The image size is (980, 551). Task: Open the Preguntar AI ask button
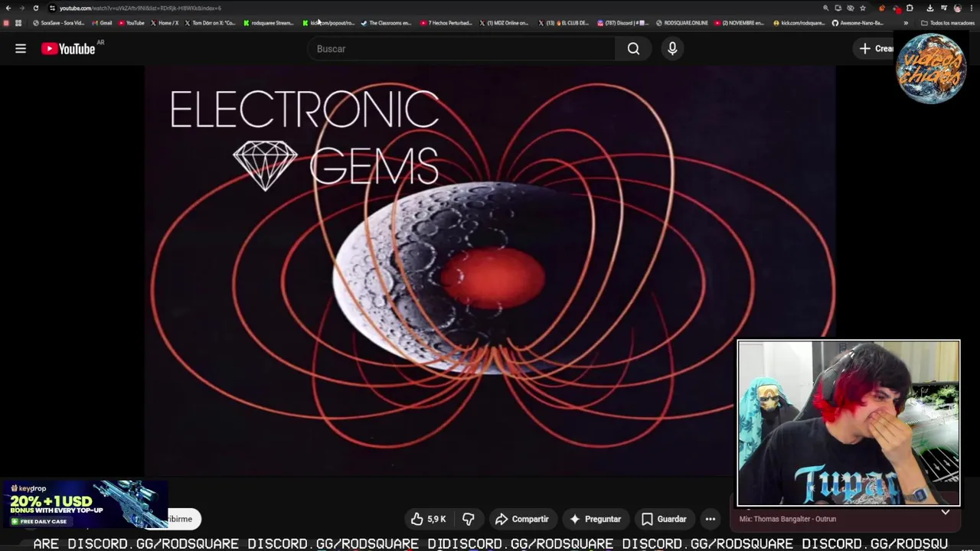[x=595, y=519]
